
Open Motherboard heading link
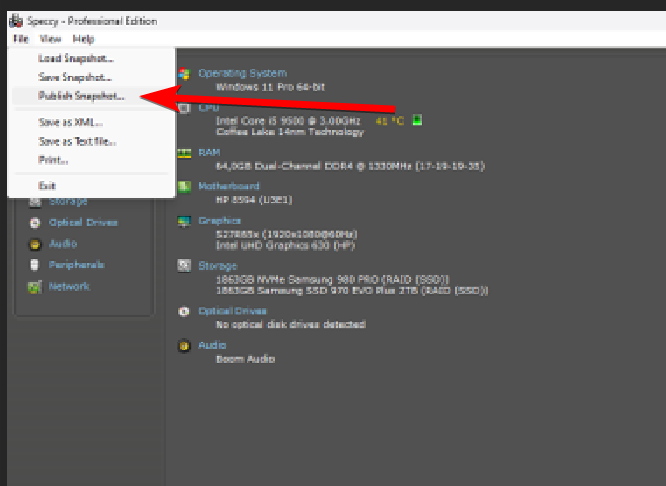point(229,186)
